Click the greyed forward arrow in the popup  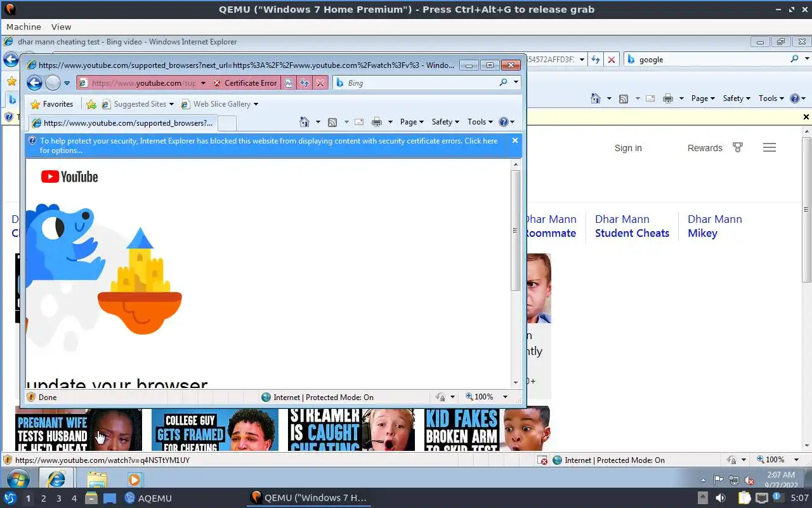[x=53, y=83]
